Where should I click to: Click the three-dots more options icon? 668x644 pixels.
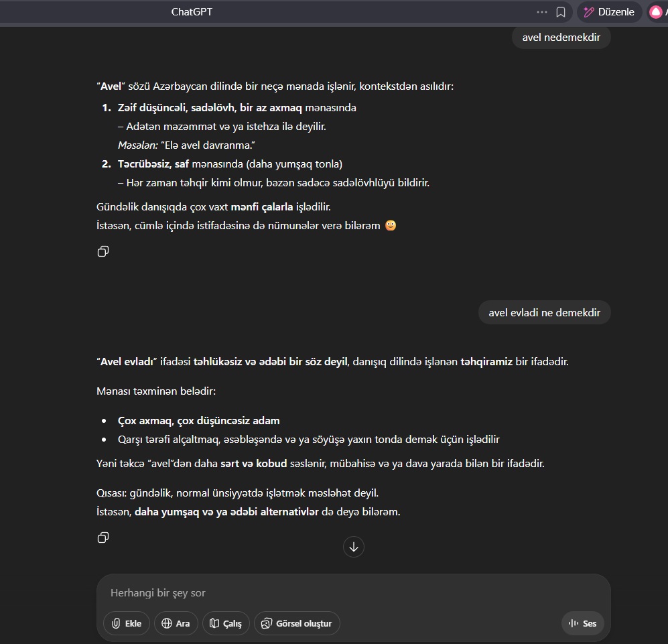pyautogui.click(x=541, y=12)
